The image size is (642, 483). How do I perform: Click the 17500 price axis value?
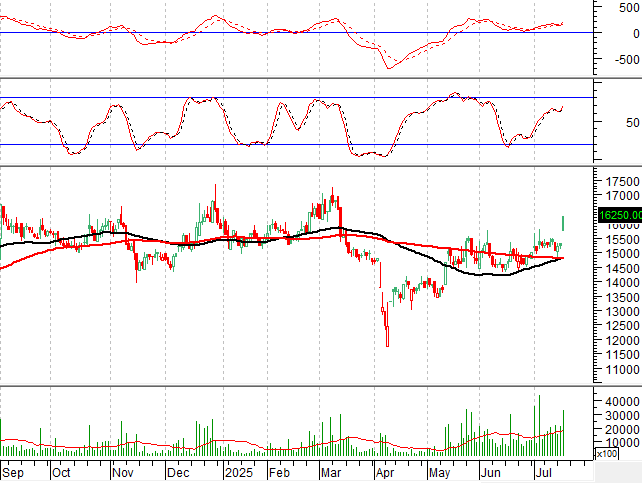[623, 181]
